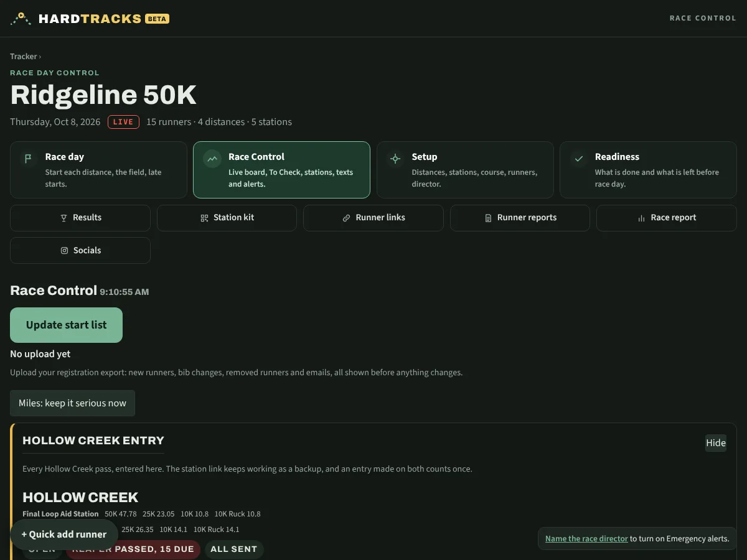The height and width of the screenshot is (560, 747).
Task: Open the Station kit
Action: tap(227, 218)
